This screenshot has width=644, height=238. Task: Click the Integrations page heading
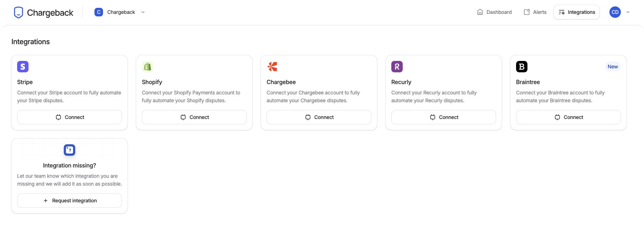(31, 42)
